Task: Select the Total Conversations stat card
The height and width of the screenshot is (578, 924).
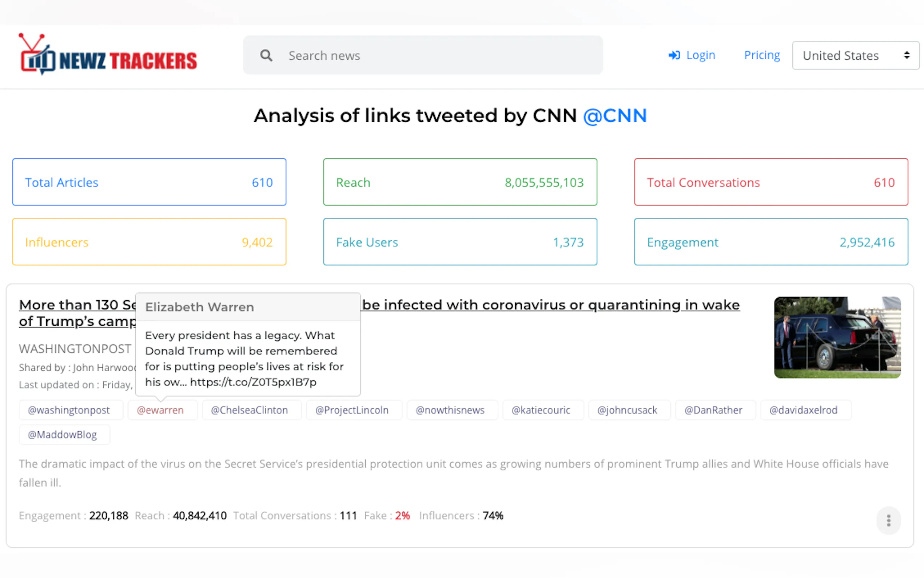Action: tap(771, 182)
